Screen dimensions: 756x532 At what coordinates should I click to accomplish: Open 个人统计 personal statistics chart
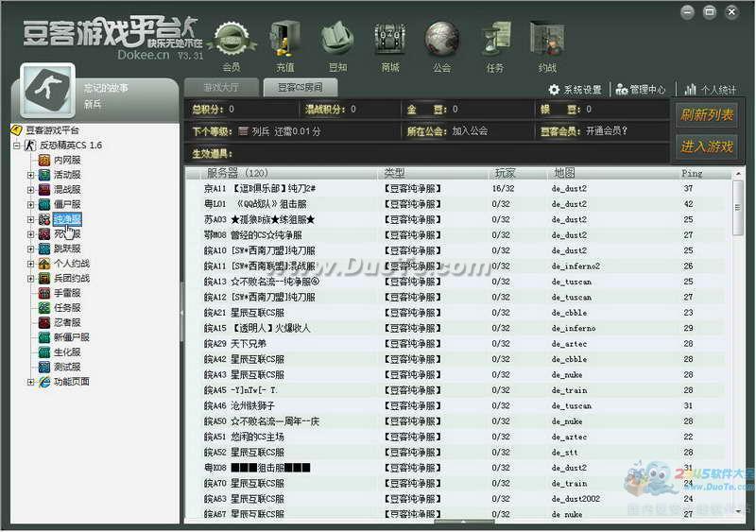[x=711, y=90]
